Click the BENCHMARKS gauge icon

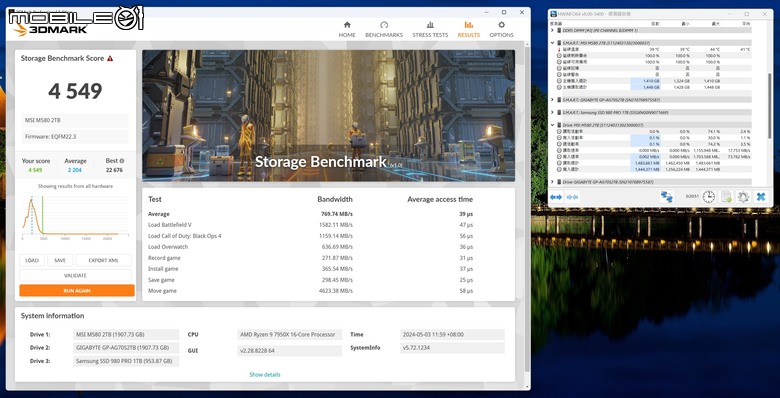384,25
